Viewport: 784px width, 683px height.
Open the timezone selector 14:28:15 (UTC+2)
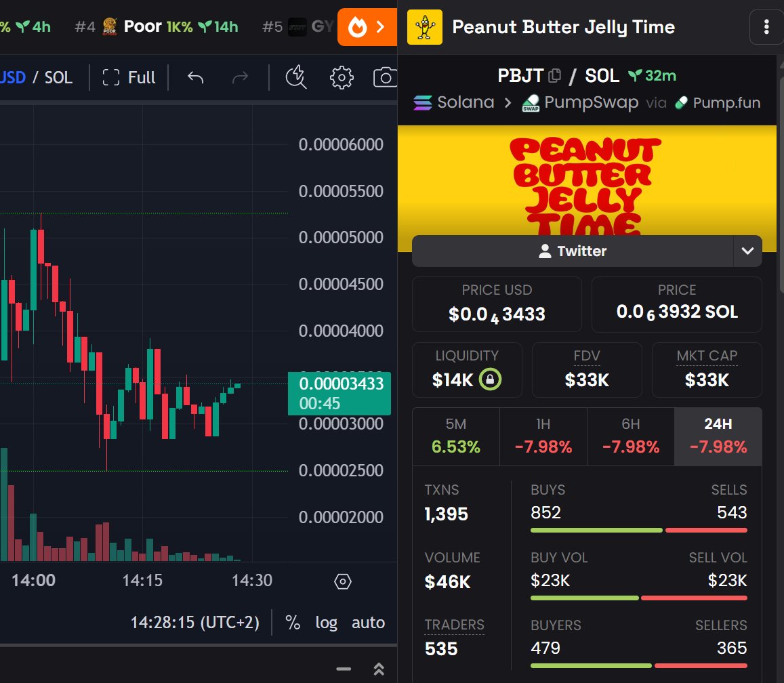pos(195,623)
